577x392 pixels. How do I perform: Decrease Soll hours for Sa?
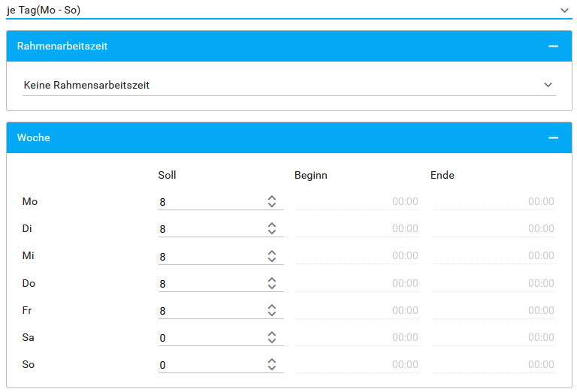(272, 340)
